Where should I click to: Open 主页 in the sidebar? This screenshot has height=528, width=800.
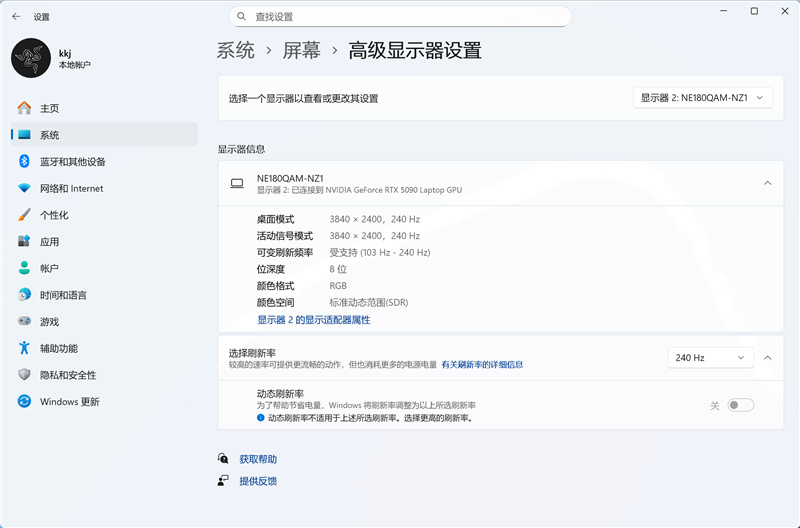point(104,108)
